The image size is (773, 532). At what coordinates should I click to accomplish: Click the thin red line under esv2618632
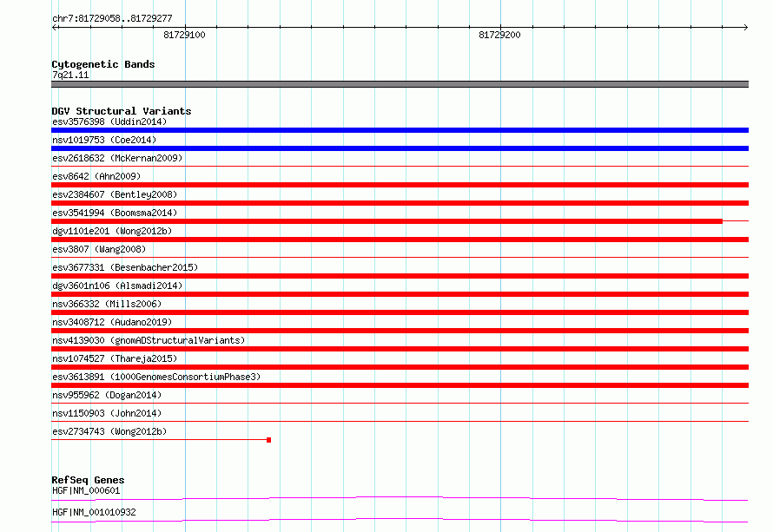coord(400,167)
